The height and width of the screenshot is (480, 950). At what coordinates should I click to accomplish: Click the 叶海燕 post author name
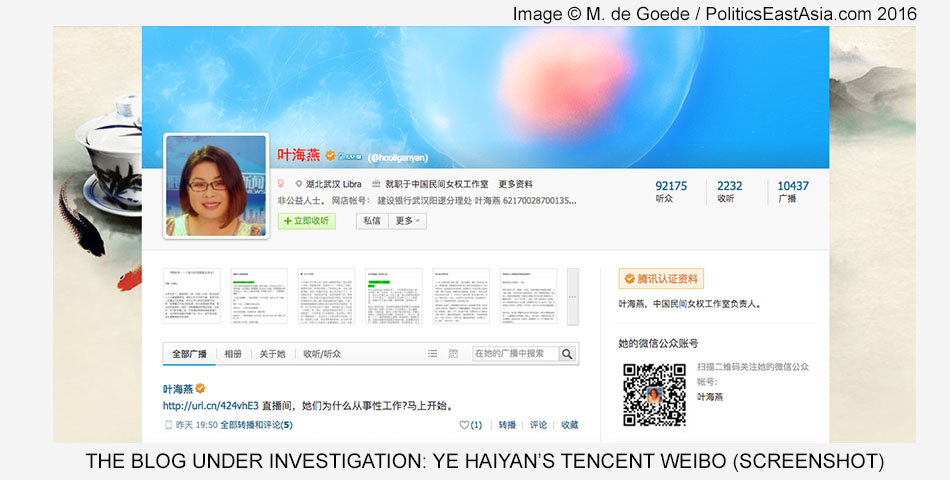point(178,388)
